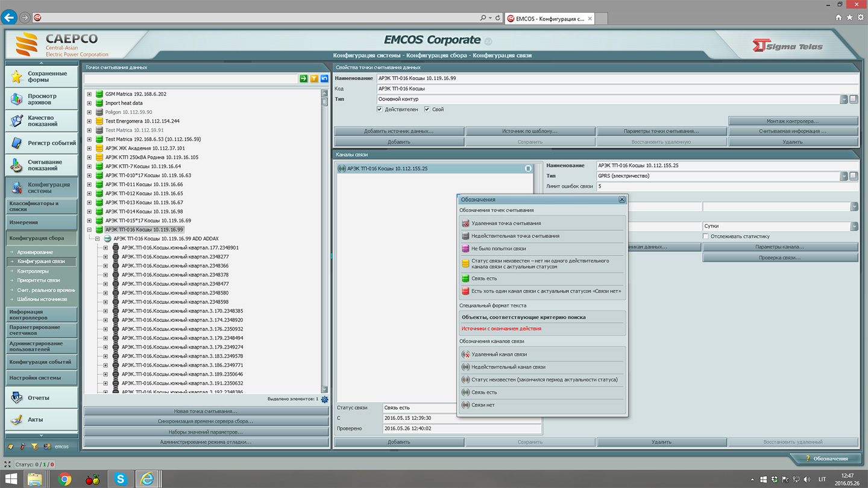Collapse the ADD ADDAX child node
Viewport: 868px width, 488px height.
[x=98, y=239]
